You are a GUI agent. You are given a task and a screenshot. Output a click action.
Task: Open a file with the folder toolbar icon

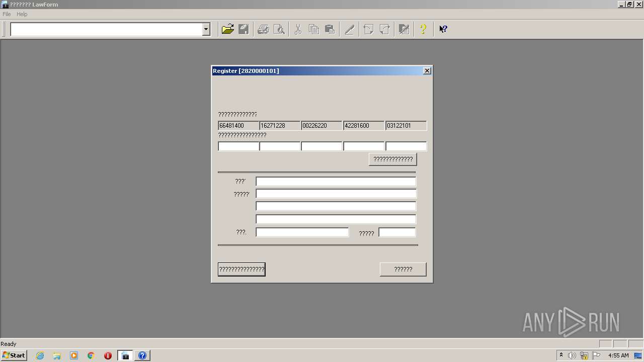pos(228,29)
